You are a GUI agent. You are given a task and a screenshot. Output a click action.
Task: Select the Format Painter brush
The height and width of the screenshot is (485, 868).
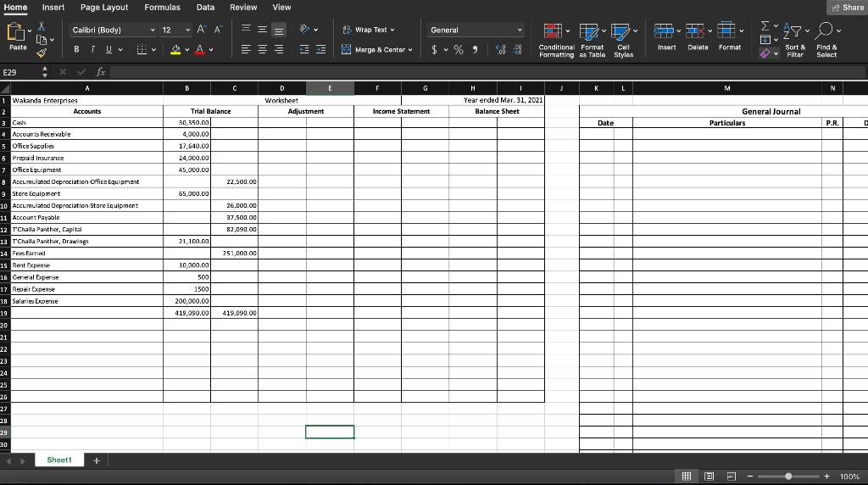[x=42, y=53]
